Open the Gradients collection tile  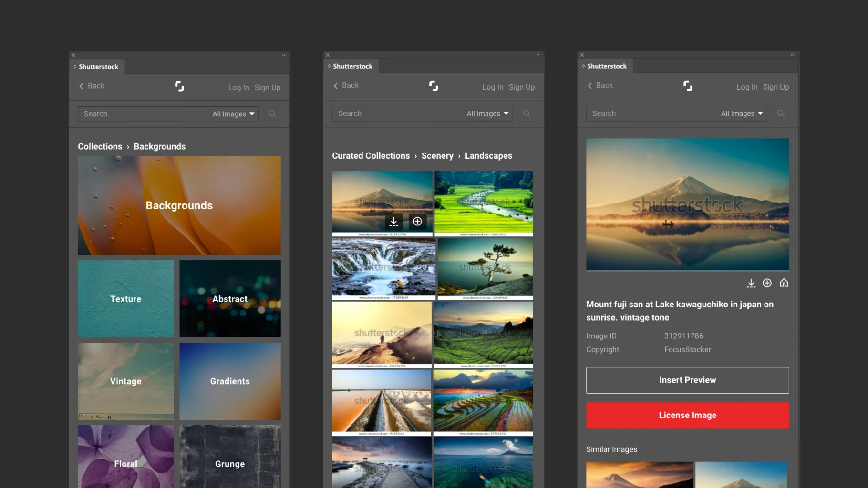tap(230, 381)
